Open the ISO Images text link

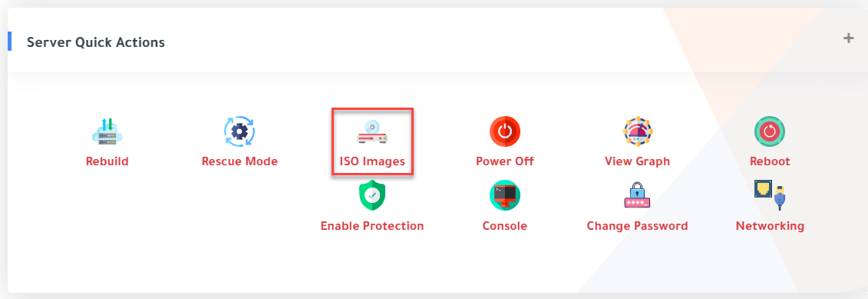point(372,162)
